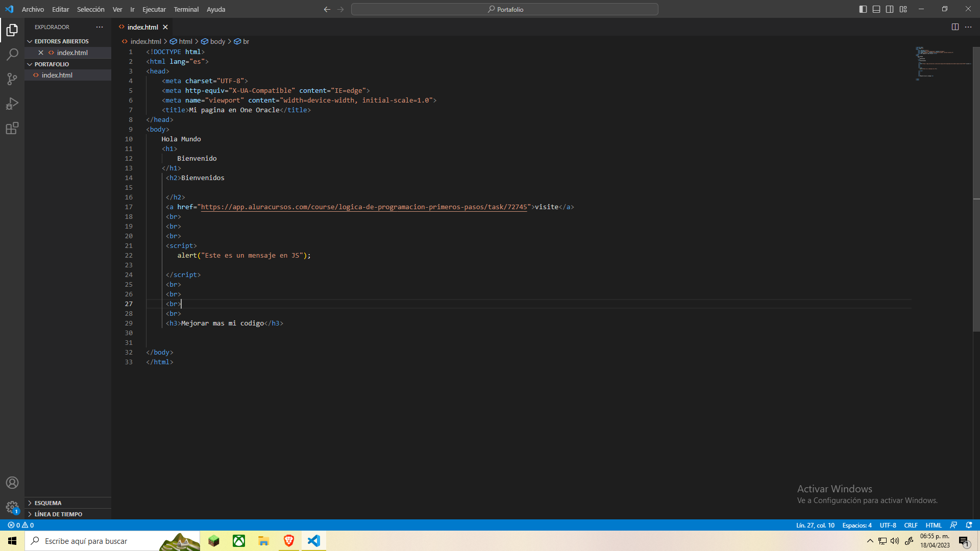Open Xbox app from taskbar

[239, 541]
